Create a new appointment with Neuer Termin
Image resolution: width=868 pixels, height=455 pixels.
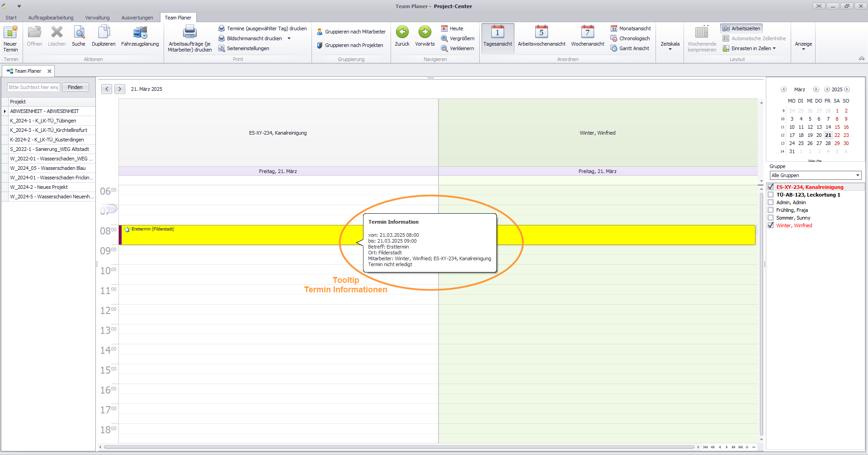click(x=10, y=38)
